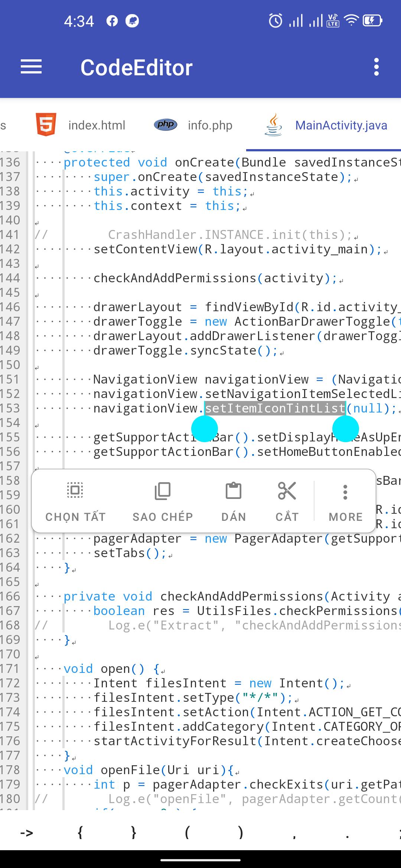Tap the right cyan selection handle
Viewport: 401px width, 868px height.
pos(346,428)
